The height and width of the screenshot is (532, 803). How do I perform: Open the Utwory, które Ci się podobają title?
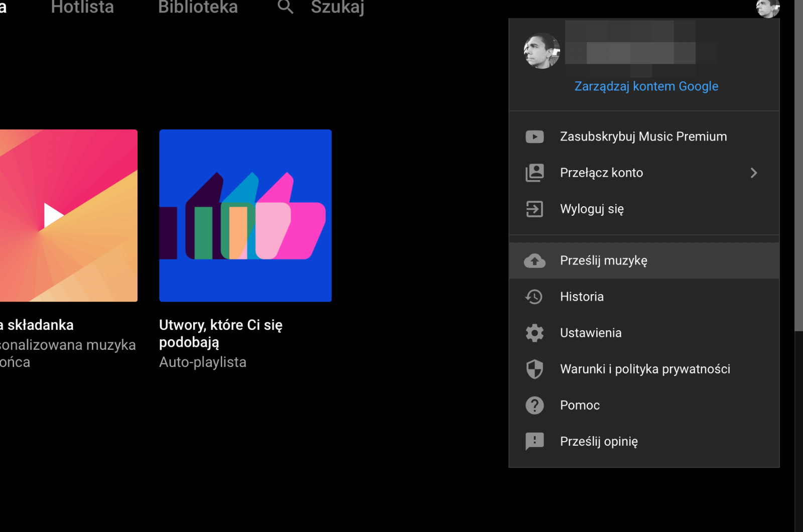(221, 333)
